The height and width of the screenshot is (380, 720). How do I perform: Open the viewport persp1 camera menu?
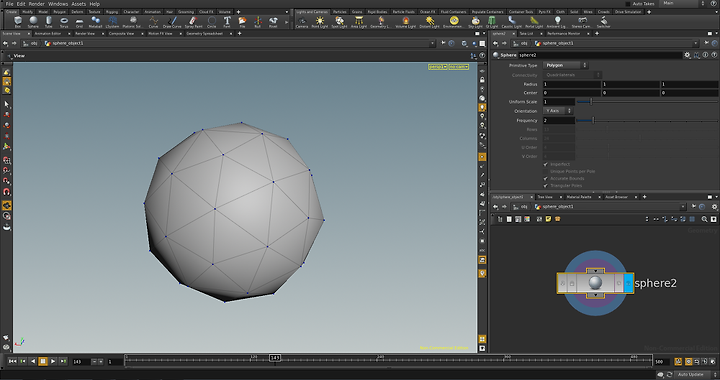(437, 67)
